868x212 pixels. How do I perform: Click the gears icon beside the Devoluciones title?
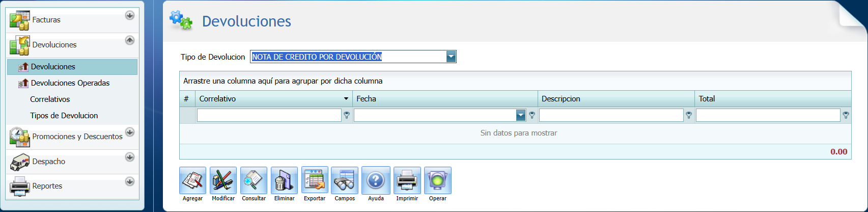pyautogui.click(x=181, y=20)
